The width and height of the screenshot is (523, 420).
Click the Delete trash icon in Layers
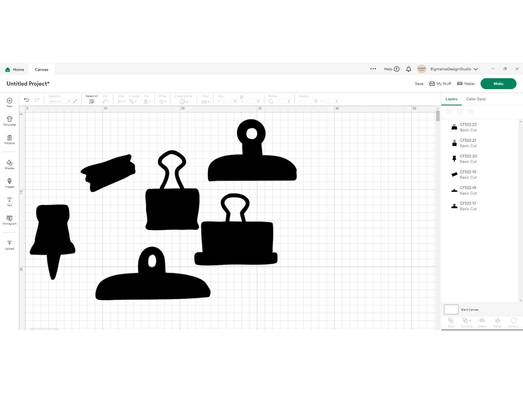pyautogui.click(x=471, y=112)
